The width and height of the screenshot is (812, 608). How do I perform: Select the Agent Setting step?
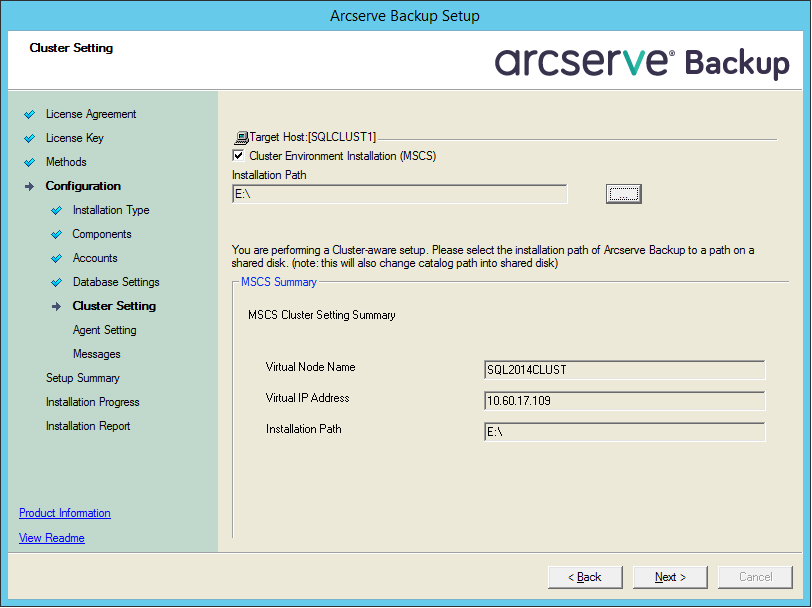[104, 330]
